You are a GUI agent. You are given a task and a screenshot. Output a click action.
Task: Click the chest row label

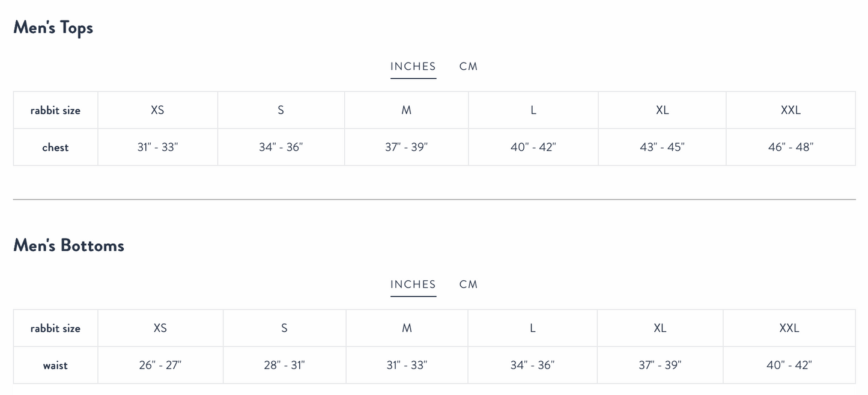click(x=55, y=148)
